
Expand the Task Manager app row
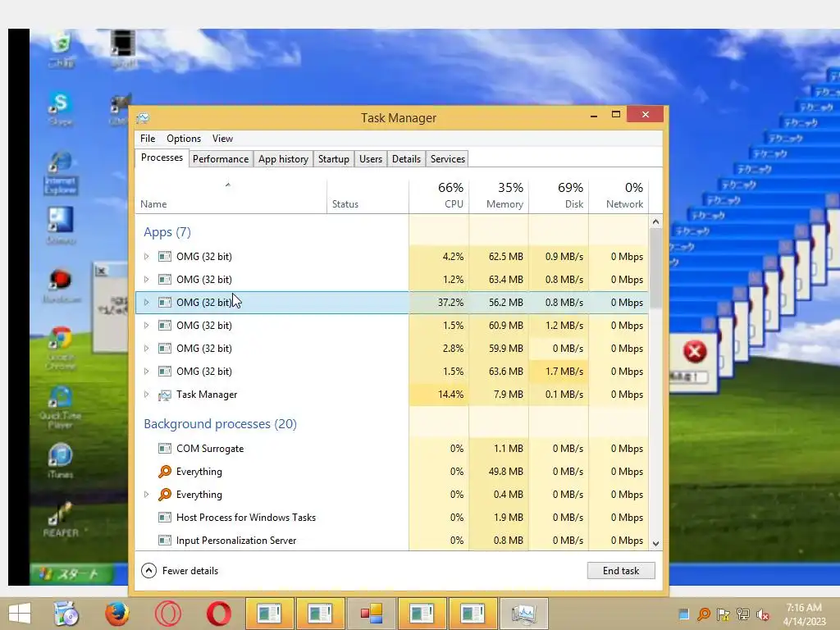click(146, 395)
